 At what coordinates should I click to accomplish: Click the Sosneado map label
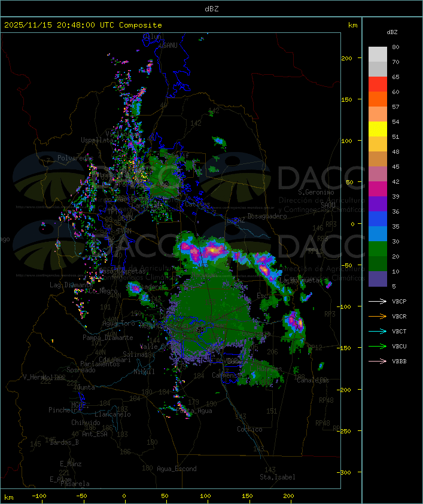click(x=81, y=370)
